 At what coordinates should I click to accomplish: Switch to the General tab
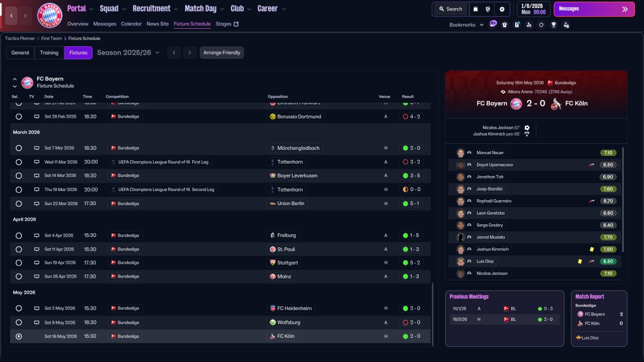click(20, 53)
